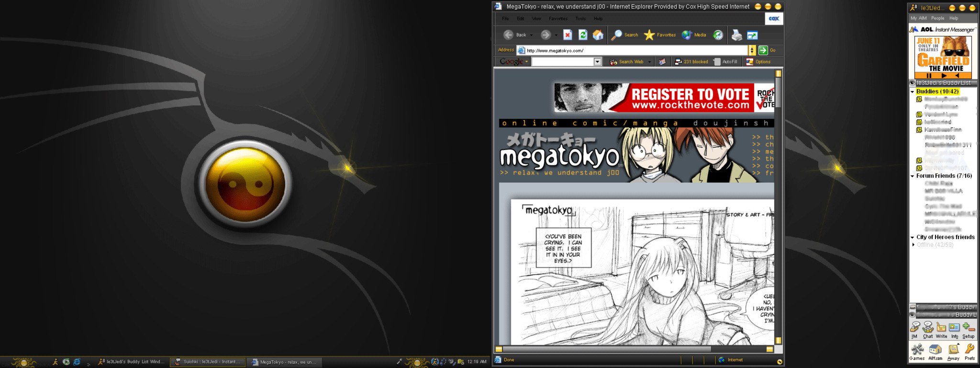Open buddy list Setup
The height and width of the screenshot is (368, 980).
click(969, 330)
